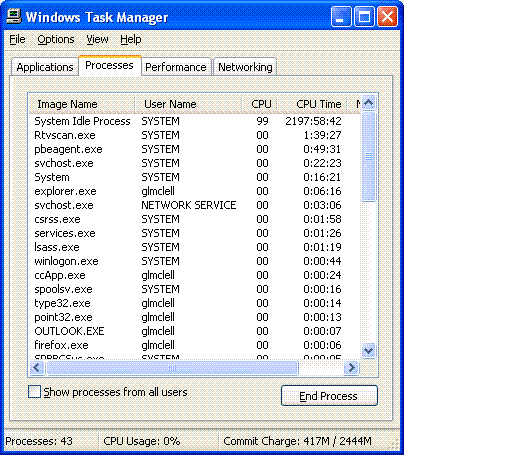The width and height of the screenshot is (512, 455).
Task: Click the horizontal scrollbar thumb
Action: click(172, 368)
